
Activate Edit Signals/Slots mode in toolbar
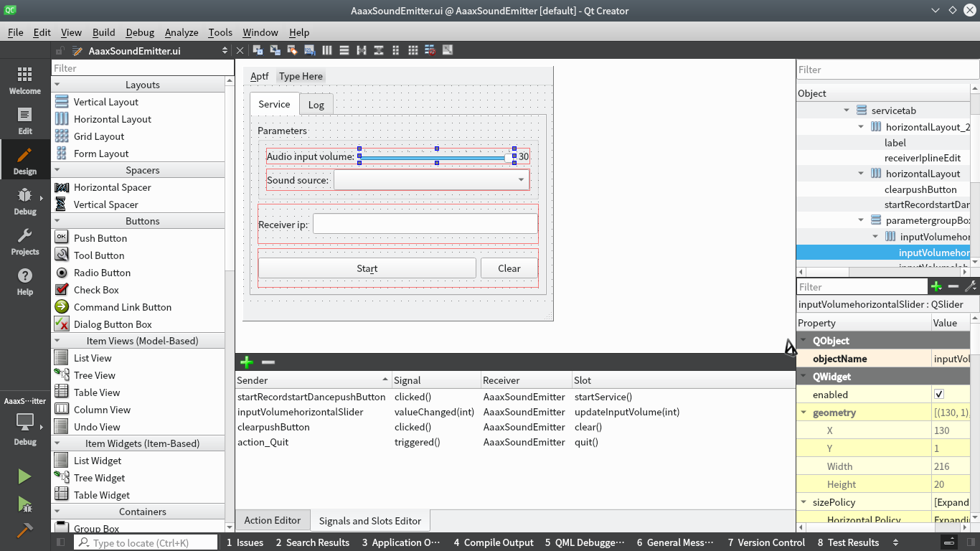click(275, 50)
